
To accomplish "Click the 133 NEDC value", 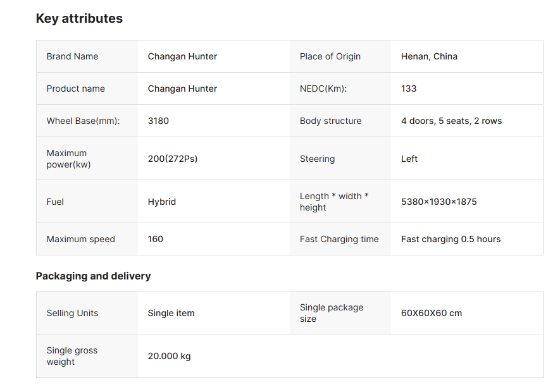I will coord(409,89).
